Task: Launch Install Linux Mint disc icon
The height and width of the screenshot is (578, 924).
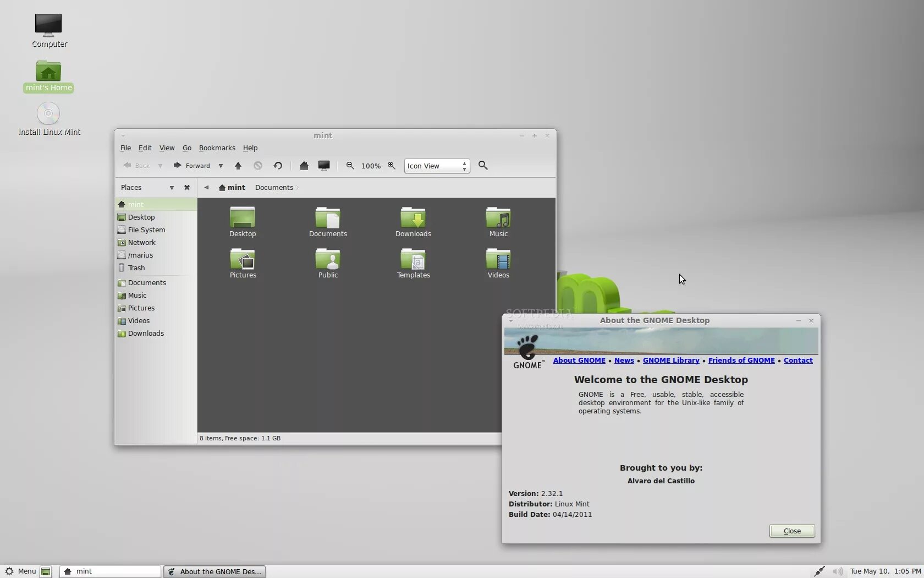Action: [48, 114]
